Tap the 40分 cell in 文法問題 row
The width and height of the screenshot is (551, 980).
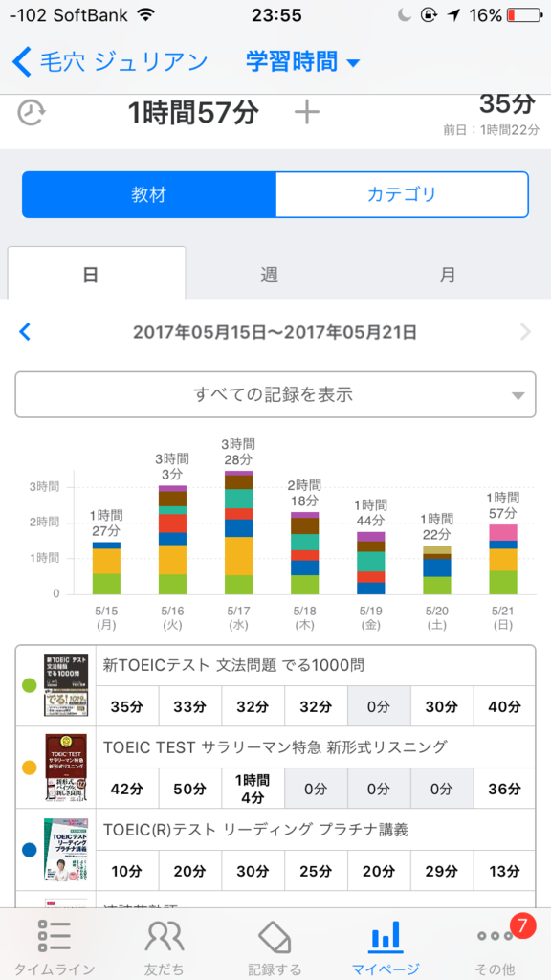coord(504,706)
